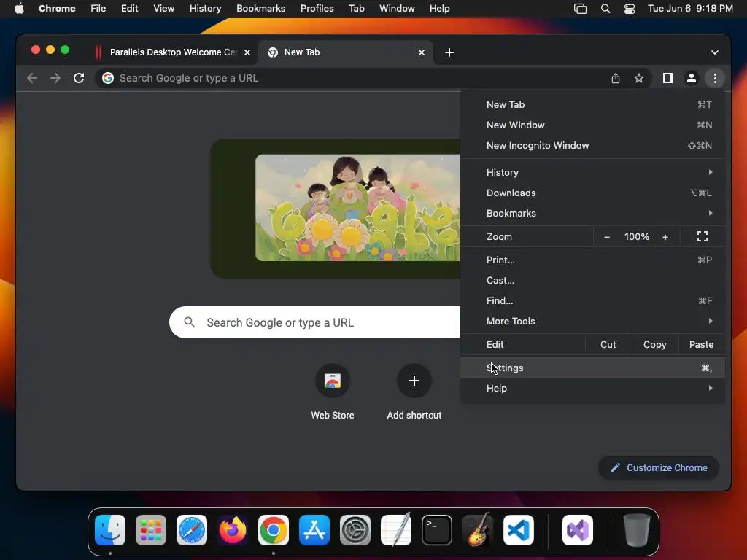The height and width of the screenshot is (560, 747).
Task: Expand the More Tools submenu
Action: 592,322
